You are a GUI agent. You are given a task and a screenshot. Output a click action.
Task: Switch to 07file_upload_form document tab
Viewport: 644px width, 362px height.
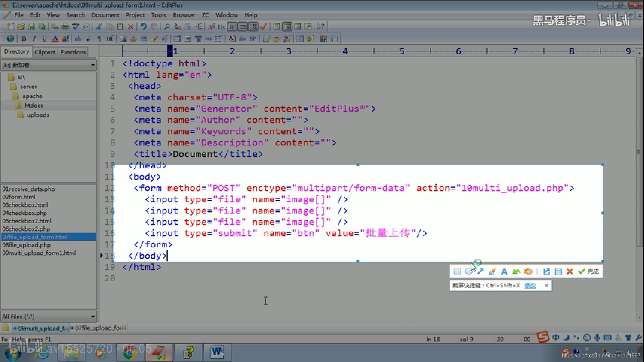pos(98,328)
